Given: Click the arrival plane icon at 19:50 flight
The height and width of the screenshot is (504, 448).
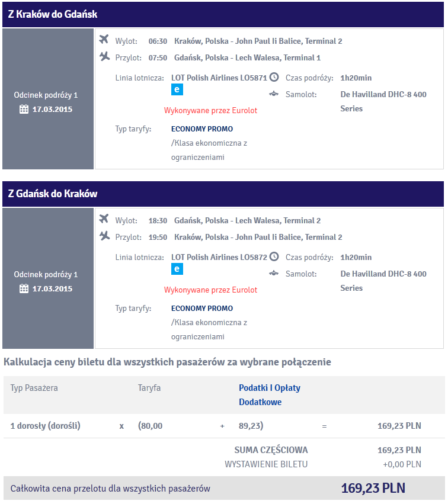Looking at the screenshot, I should click(104, 236).
